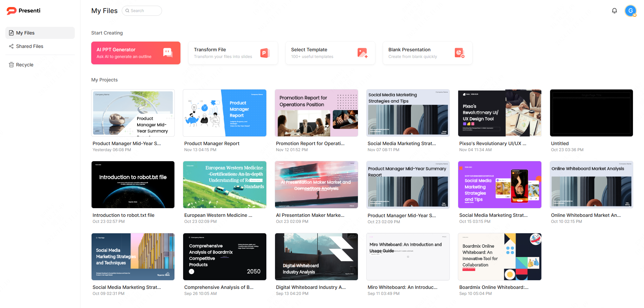Open the Pixso's Revolutionary UI/UX thumbnail
The width and height of the screenshot is (644, 308).
[x=500, y=113]
